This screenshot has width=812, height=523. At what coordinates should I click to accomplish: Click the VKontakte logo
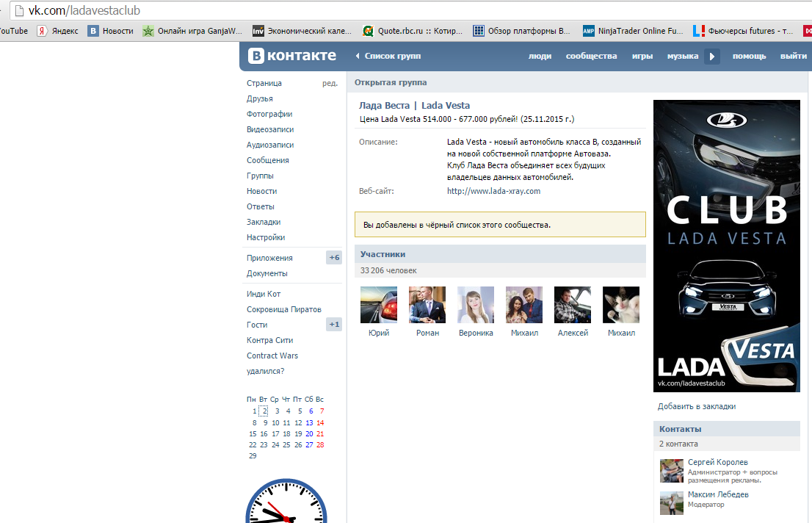pos(292,56)
